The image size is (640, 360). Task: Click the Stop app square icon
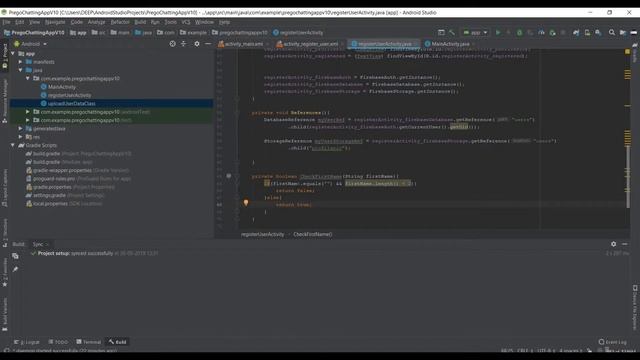tap(563, 33)
